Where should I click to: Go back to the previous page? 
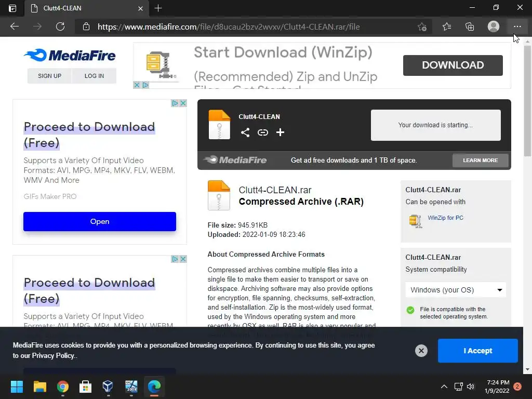click(15, 26)
